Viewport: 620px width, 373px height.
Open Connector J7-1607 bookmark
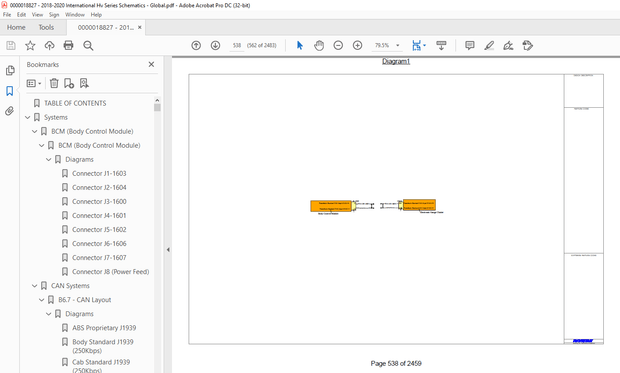click(99, 258)
